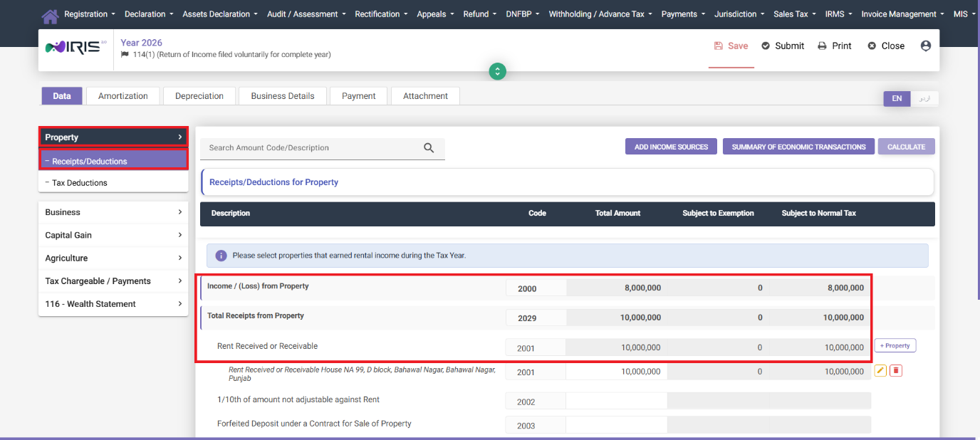This screenshot has height=440, width=980.
Task: Go to the home icon
Action: (x=50, y=15)
